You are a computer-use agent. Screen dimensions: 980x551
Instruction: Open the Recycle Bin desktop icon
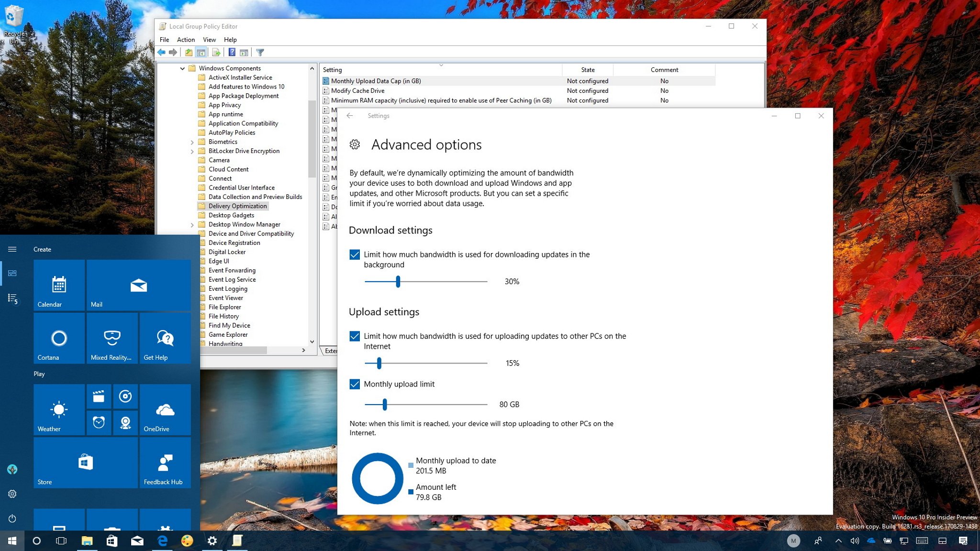tap(14, 25)
